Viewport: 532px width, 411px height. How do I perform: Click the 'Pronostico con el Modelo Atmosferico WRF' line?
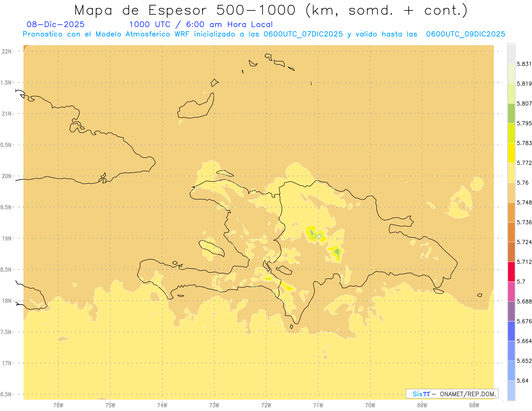pos(264,34)
